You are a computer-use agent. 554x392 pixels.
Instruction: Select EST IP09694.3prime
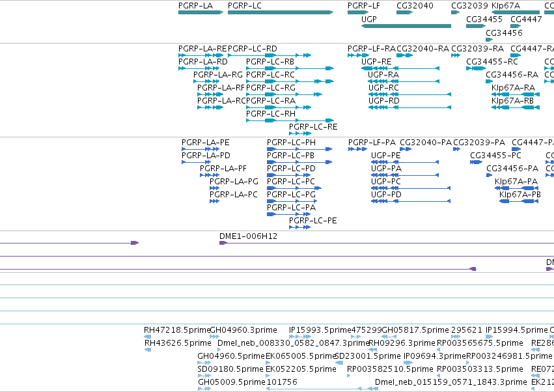[408, 363]
